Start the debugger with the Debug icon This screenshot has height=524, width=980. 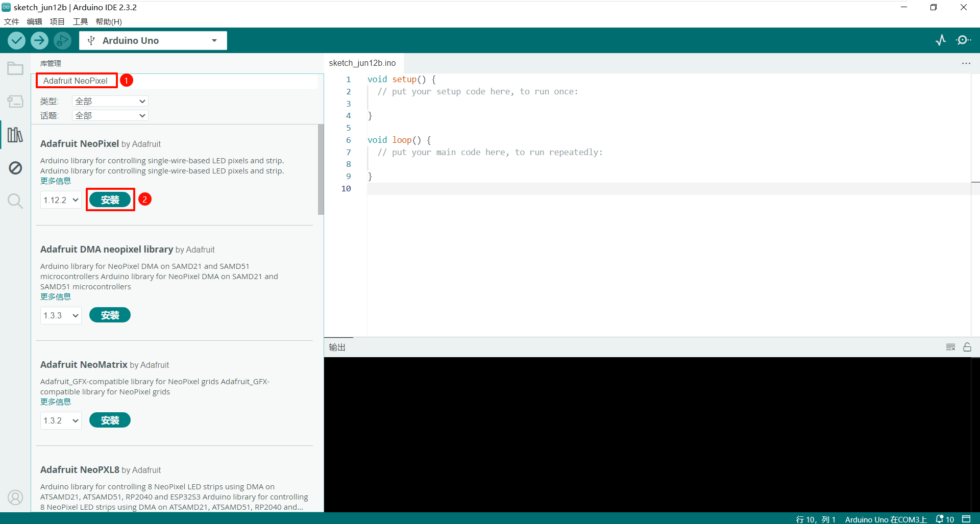point(62,40)
